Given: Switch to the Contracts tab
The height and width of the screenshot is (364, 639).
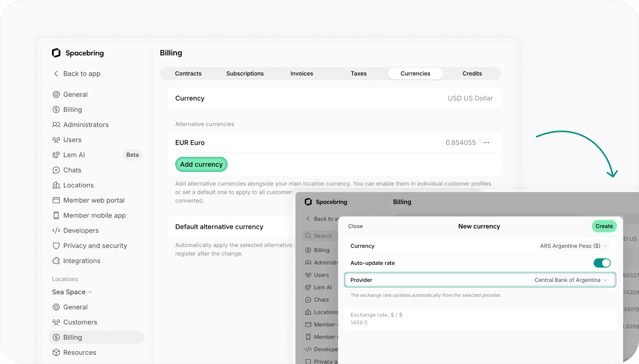Looking at the screenshot, I should tap(188, 74).
